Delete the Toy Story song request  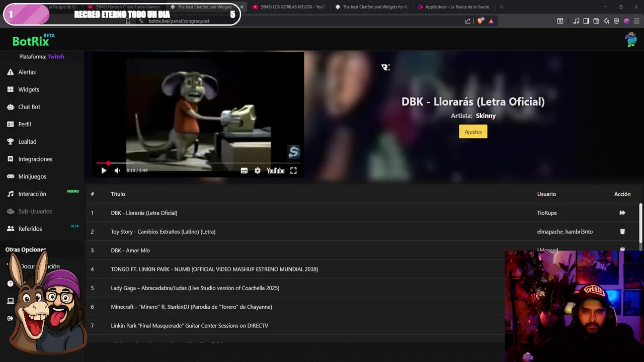[x=622, y=232]
